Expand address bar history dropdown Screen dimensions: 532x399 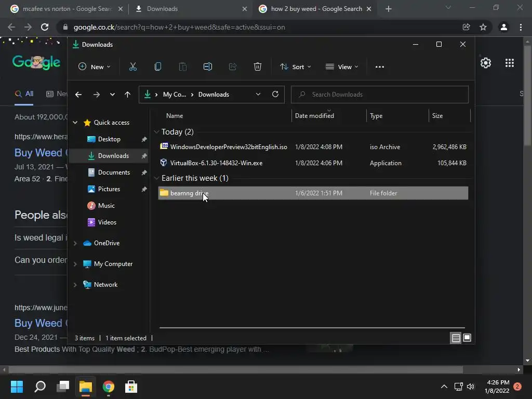point(258,95)
